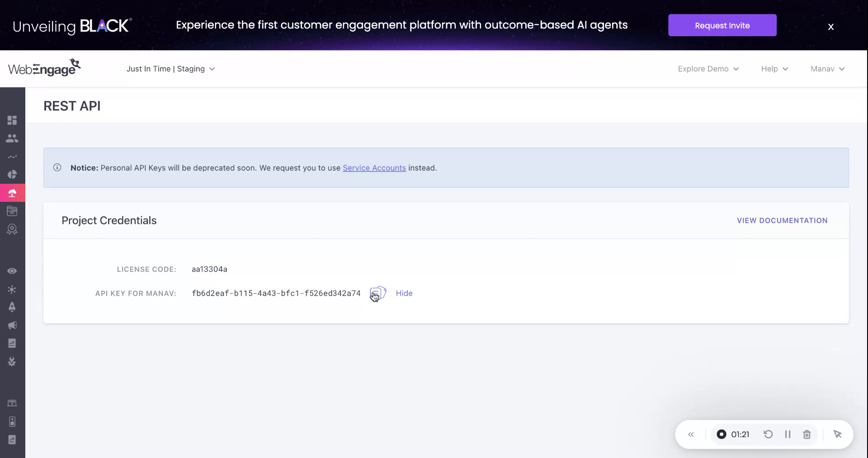Image resolution: width=868 pixels, height=458 pixels.
Task: Click the Segments pie chart icon
Action: pyautogui.click(x=12, y=174)
